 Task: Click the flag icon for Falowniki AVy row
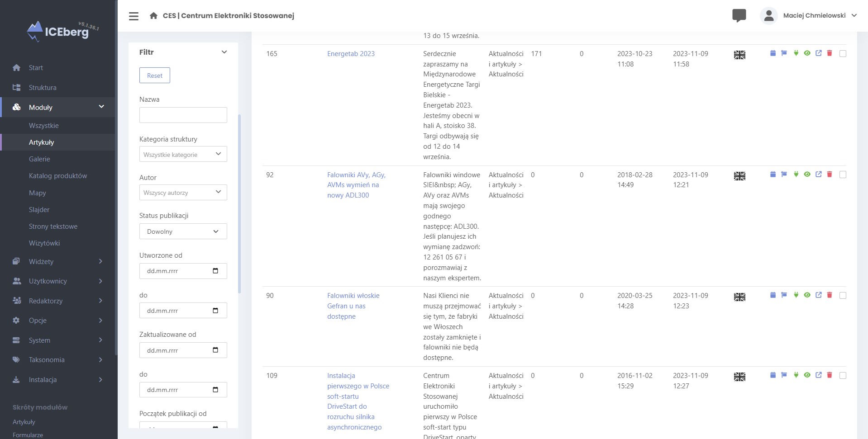[x=784, y=175]
